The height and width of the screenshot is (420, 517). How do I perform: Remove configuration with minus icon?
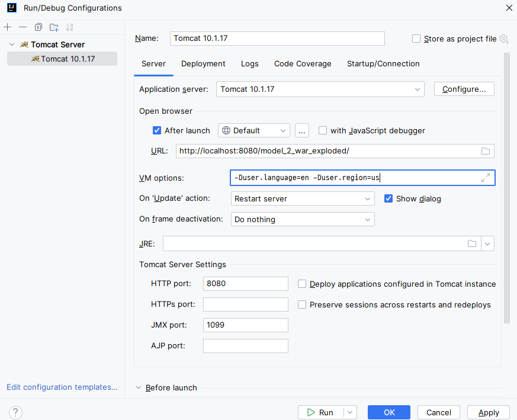coord(23,27)
